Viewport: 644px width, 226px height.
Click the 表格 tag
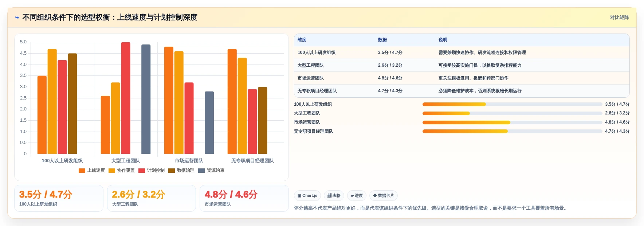click(334, 196)
